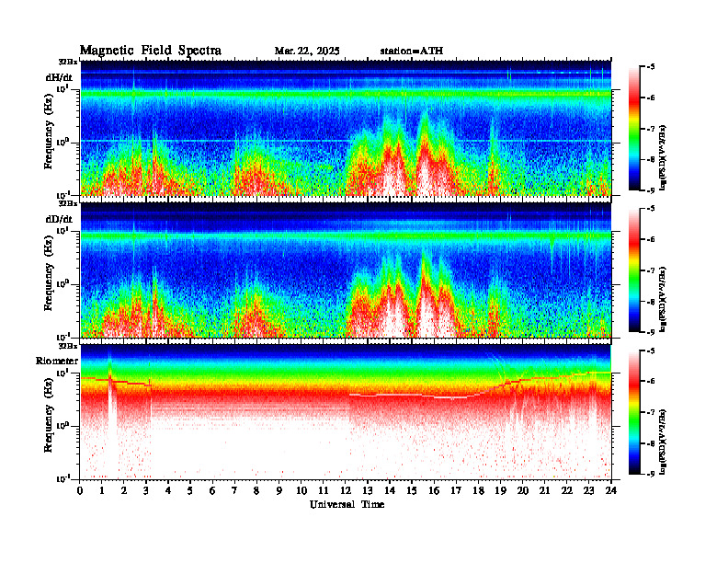Click hour "17" on the Universal Time axis

pyautogui.click(x=457, y=491)
